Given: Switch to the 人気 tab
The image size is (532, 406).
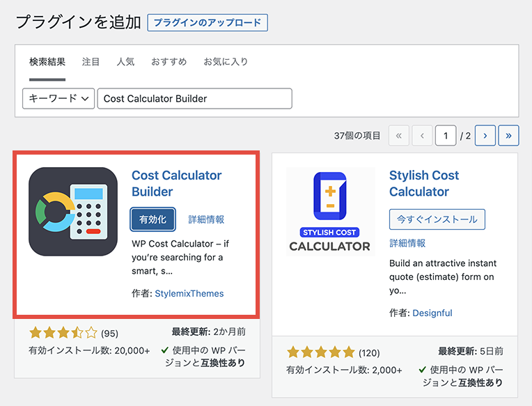Looking at the screenshot, I should (125, 62).
